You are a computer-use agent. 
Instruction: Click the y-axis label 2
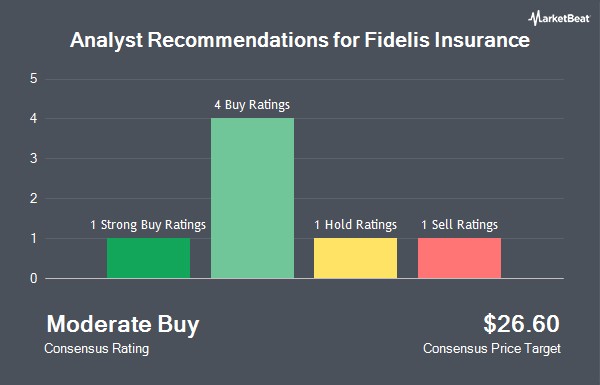pyautogui.click(x=34, y=199)
